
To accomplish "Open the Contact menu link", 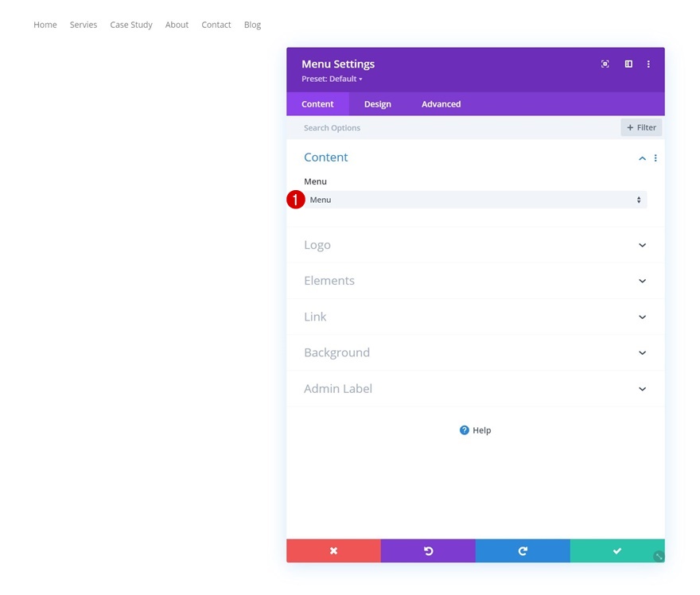I will 216,25.
